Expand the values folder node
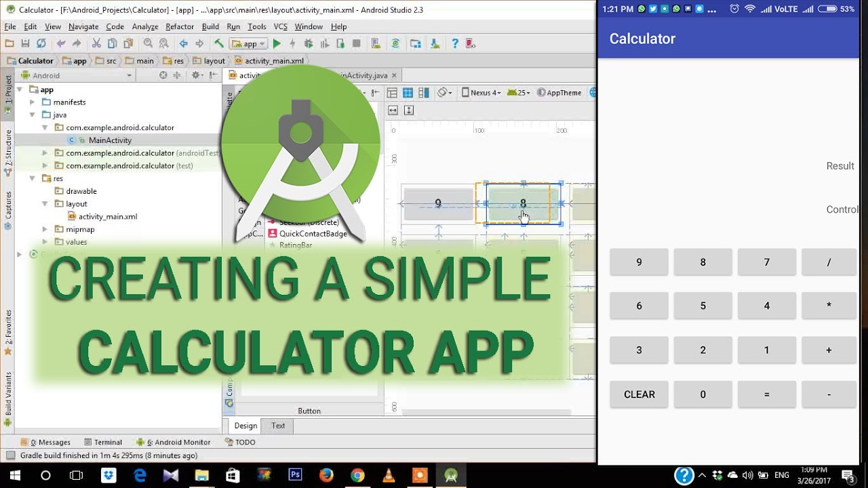 tap(45, 242)
